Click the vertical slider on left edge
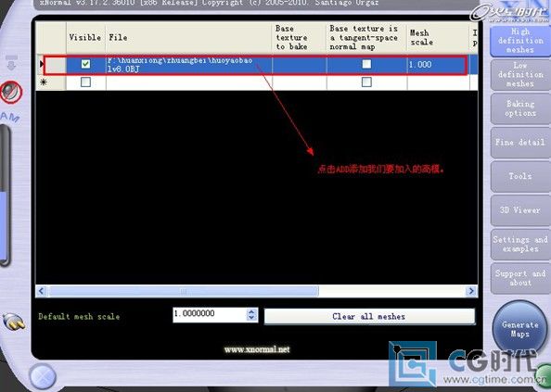 [x=5, y=196]
